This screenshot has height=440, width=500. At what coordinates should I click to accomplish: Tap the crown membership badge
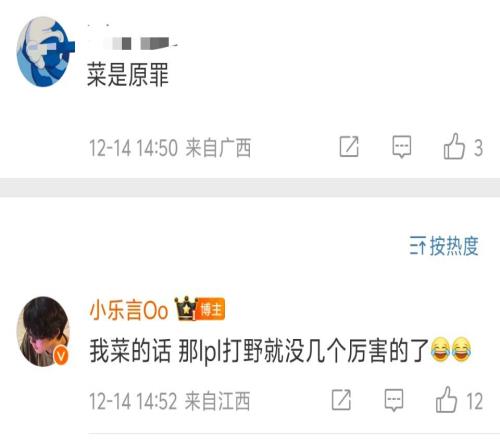186,308
